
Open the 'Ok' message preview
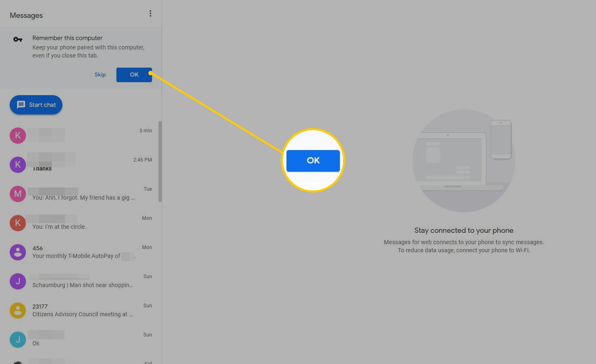pyautogui.click(x=36, y=343)
